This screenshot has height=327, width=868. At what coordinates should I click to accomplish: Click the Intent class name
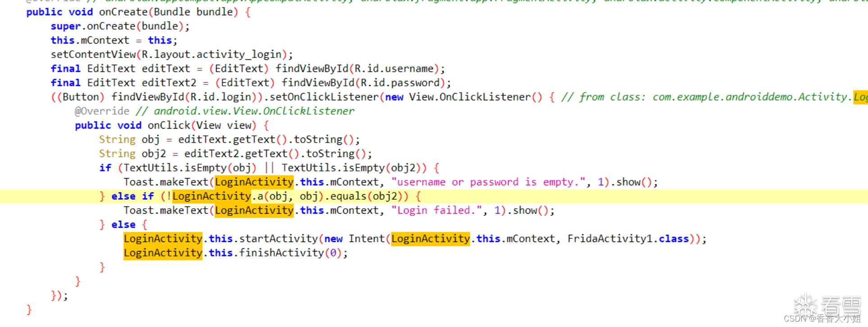[x=367, y=239]
